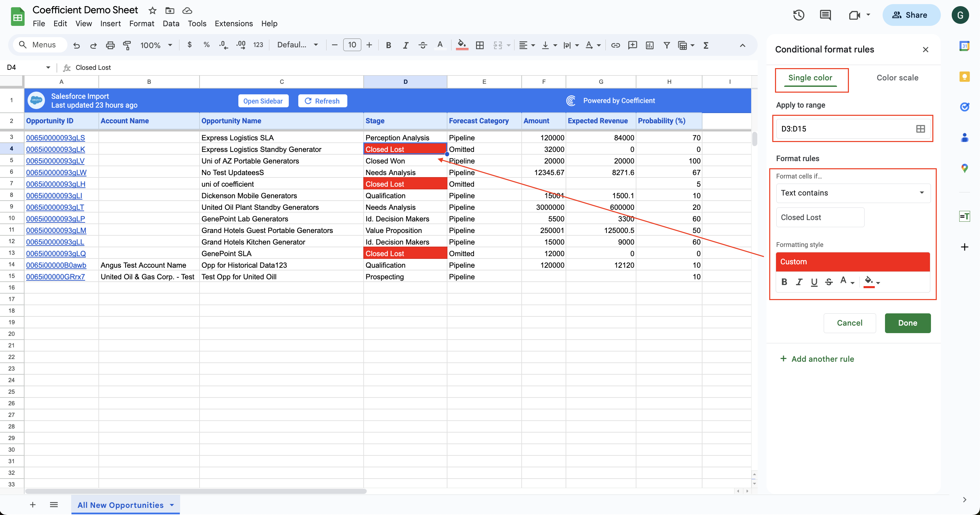
Task: Click the paint format roller icon
Action: 127,45
